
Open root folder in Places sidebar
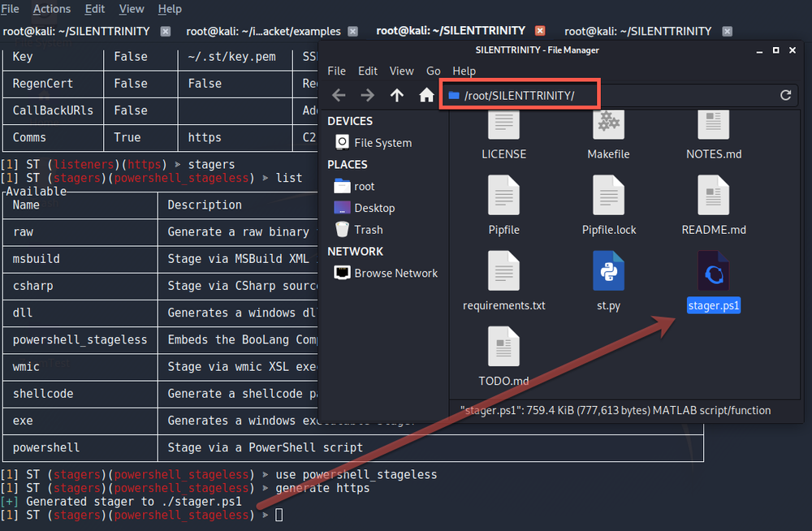click(x=355, y=186)
